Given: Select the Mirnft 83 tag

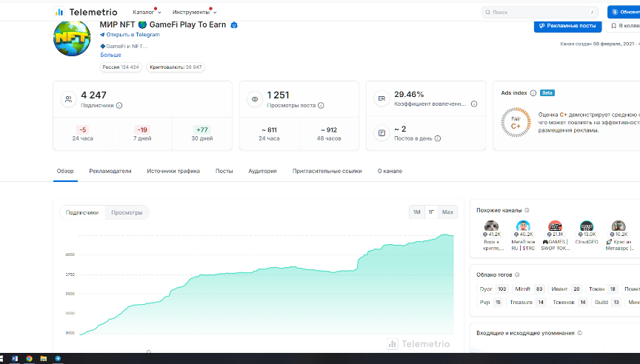Looking at the screenshot, I should coord(529,289).
